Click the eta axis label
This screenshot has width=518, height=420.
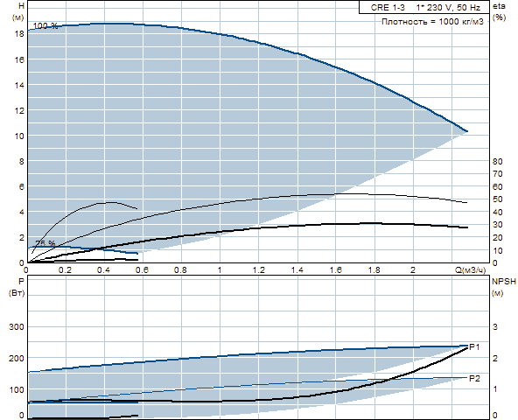click(499, 6)
